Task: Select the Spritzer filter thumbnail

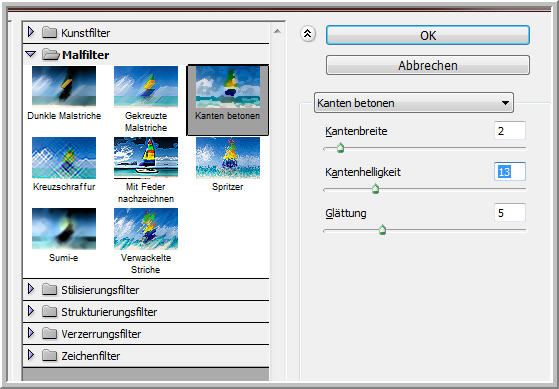Action: click(x=228, y=158)
